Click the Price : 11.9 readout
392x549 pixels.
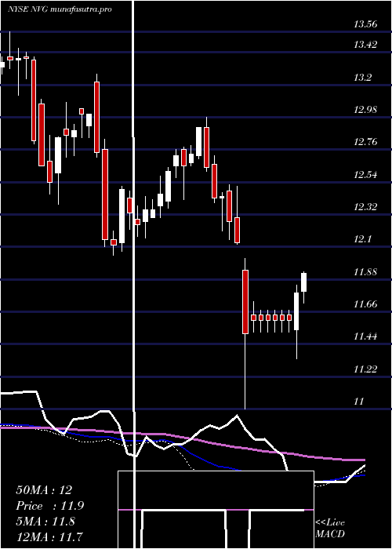tap(49, 506)
